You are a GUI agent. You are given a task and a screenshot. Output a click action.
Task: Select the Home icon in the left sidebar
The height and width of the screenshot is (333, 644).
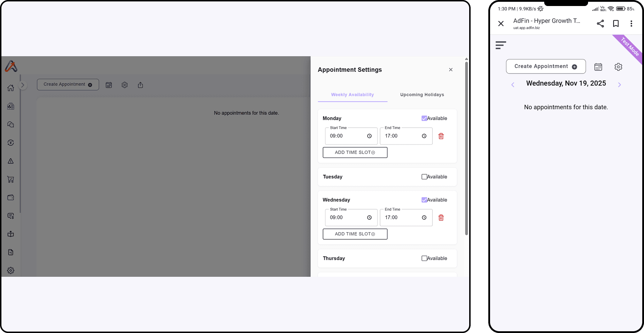point(10,88)
